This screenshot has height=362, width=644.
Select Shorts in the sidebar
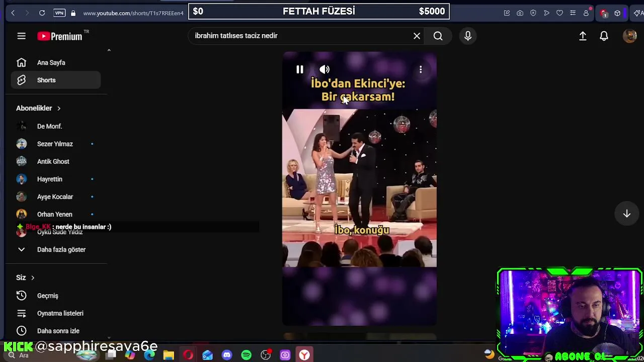[55, 80]
